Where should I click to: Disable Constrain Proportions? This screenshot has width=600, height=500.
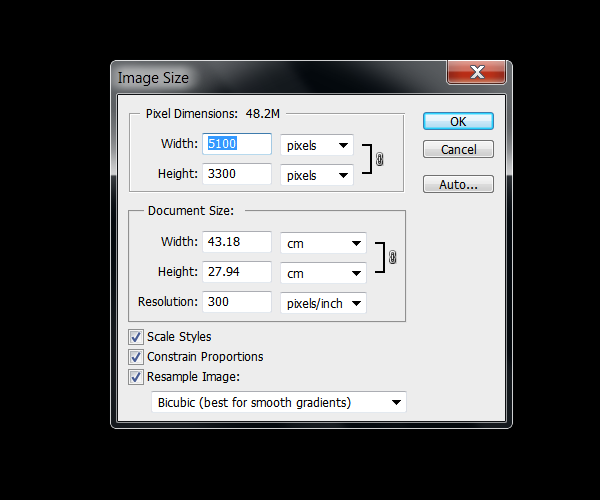click(136, 357)
